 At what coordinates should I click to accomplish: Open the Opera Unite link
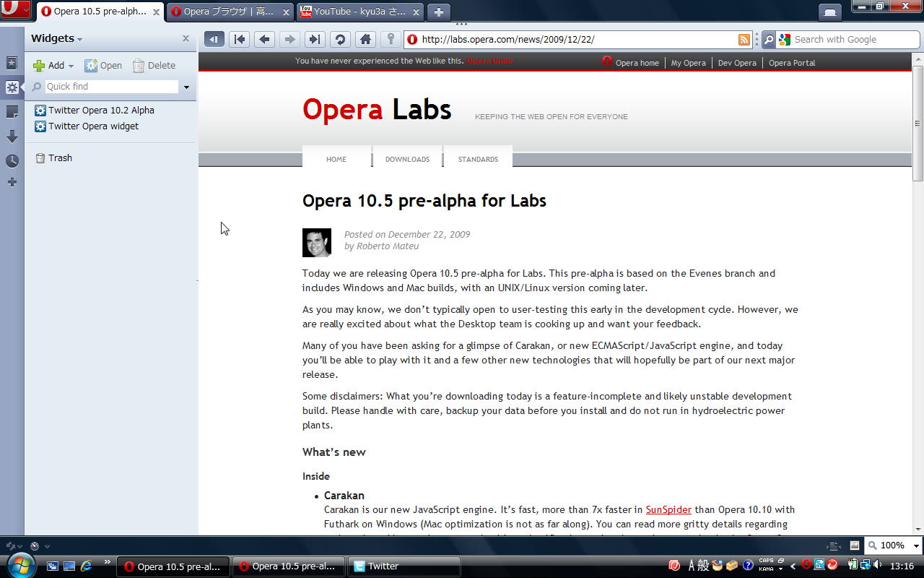[489, 61]
